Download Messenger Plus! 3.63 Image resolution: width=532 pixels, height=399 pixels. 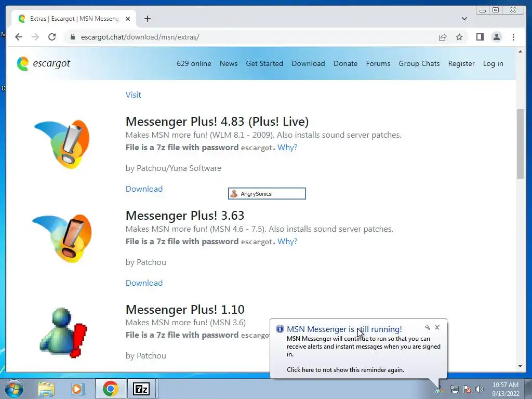tap(144, 283)
